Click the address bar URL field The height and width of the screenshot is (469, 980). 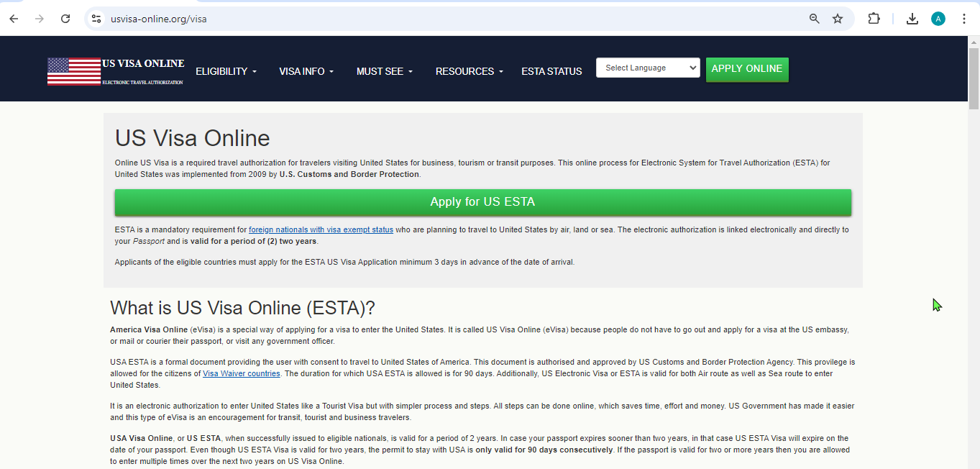pos(431,19)
